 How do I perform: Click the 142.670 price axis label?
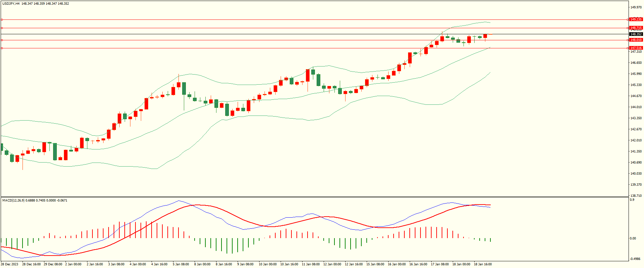click(x=636, y=129)
